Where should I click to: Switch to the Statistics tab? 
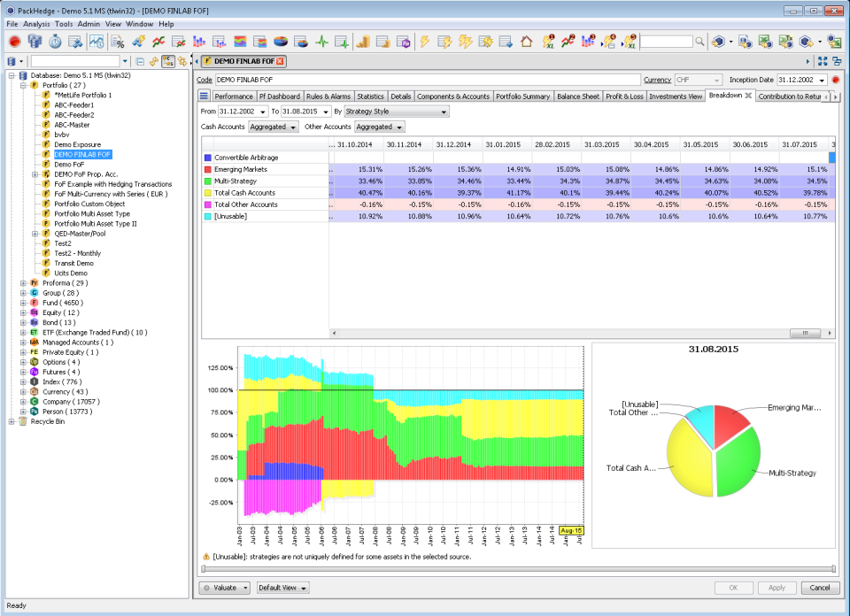[370, 96]
